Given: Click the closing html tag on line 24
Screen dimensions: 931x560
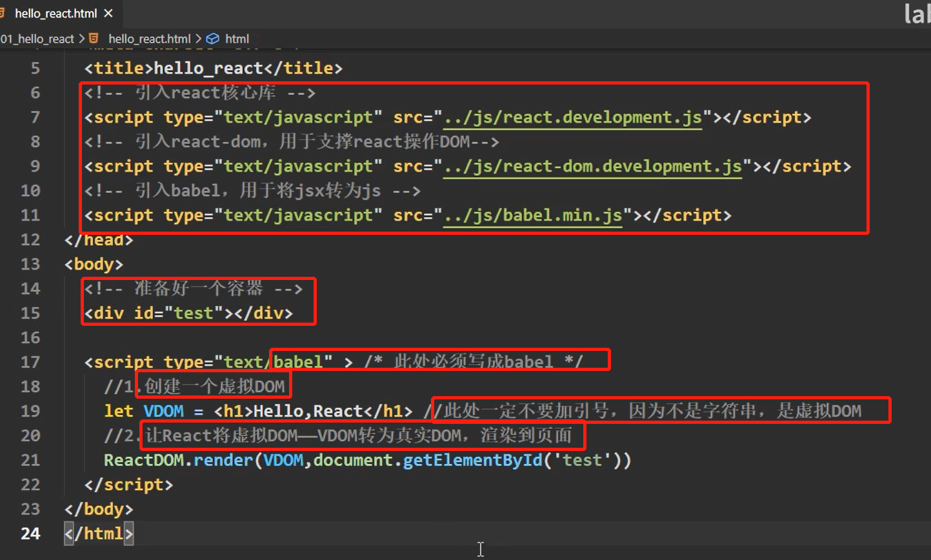Looking at the screenshot, I should pyautogui.click(x=99, y=534).
